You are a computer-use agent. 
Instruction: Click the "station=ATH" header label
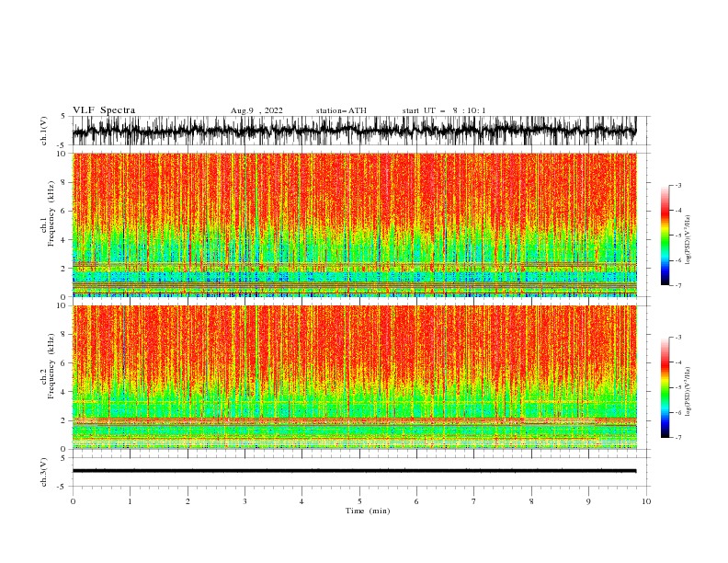pyautogui.click(x=341, y=110)
